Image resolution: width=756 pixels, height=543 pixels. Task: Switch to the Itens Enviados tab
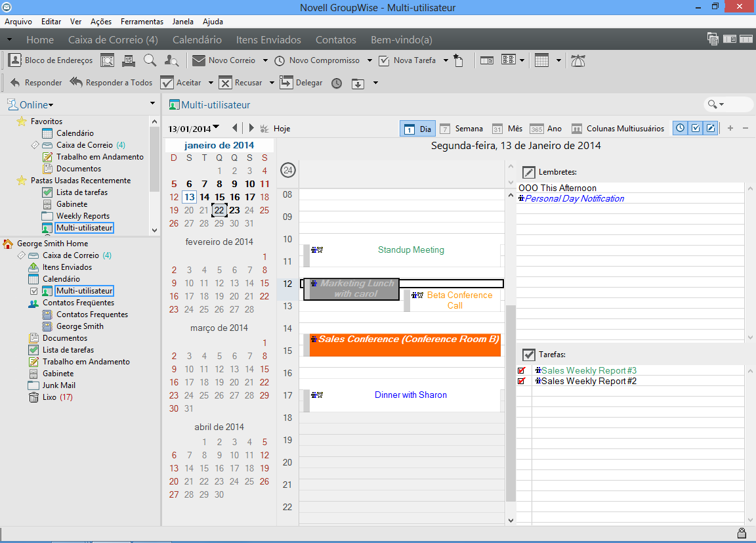(x=268, y=40)
